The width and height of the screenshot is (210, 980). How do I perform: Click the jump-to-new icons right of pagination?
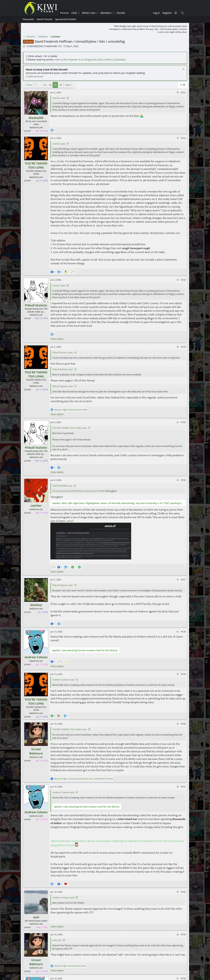coord(182,85)
